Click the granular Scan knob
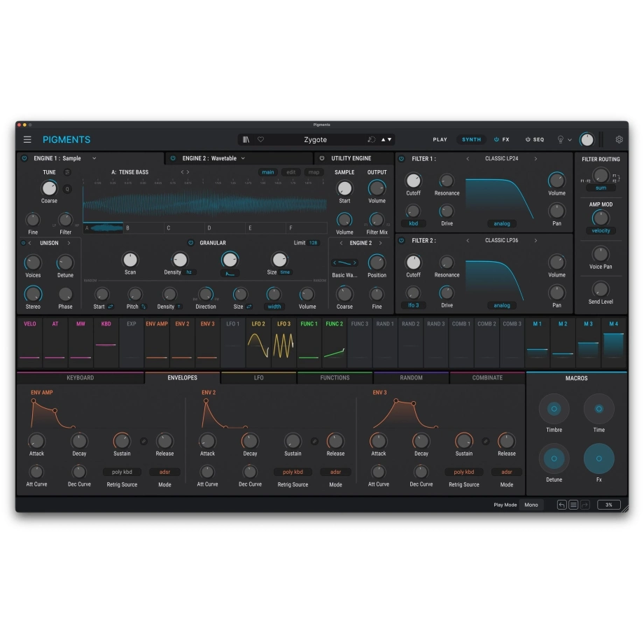 coord(130,260)
